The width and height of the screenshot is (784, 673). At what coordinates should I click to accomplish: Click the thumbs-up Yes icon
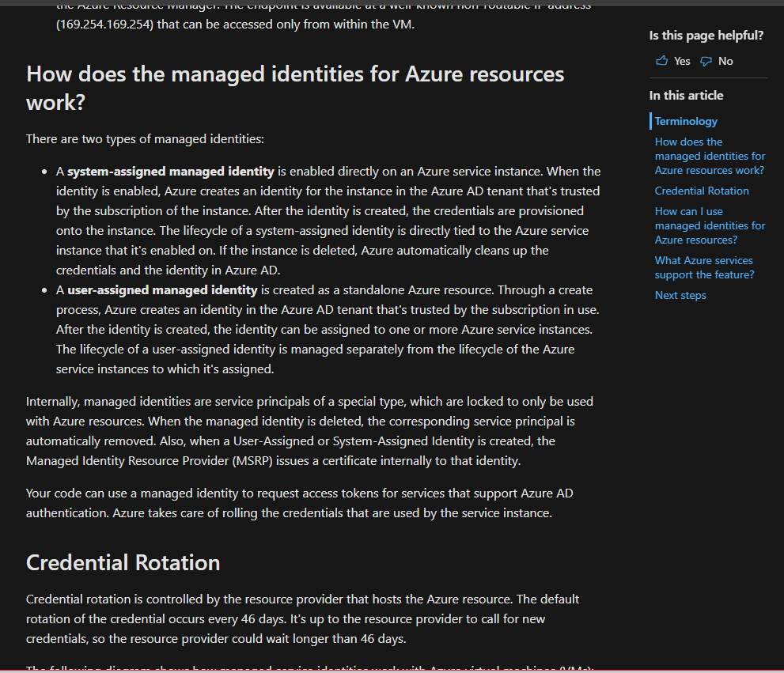661,61
